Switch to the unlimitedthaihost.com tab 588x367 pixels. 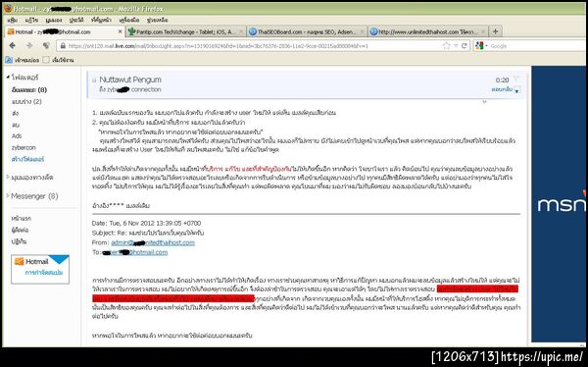428,32
